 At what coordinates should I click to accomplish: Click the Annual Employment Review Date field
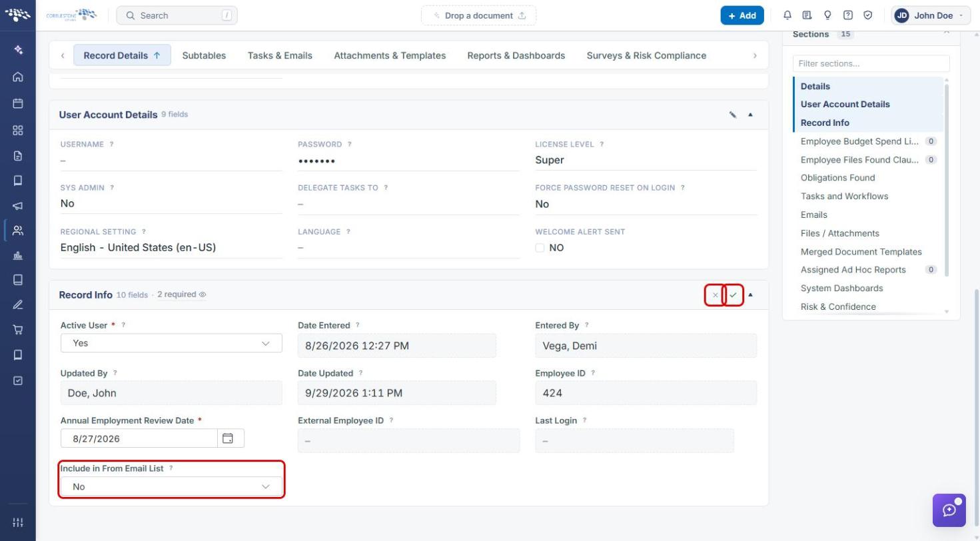pyautogui.click(x=139, y=438)
